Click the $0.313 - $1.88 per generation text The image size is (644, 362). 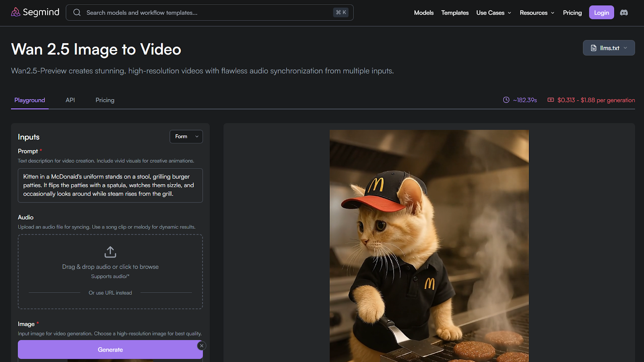tap(596, 100)
